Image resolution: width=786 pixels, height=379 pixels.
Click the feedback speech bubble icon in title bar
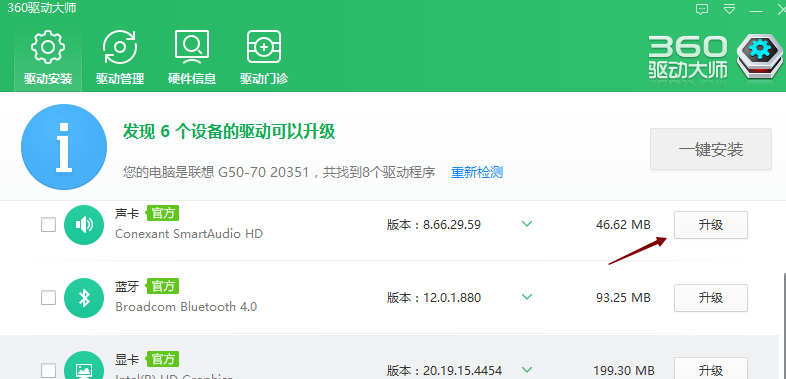click(702, 9)
